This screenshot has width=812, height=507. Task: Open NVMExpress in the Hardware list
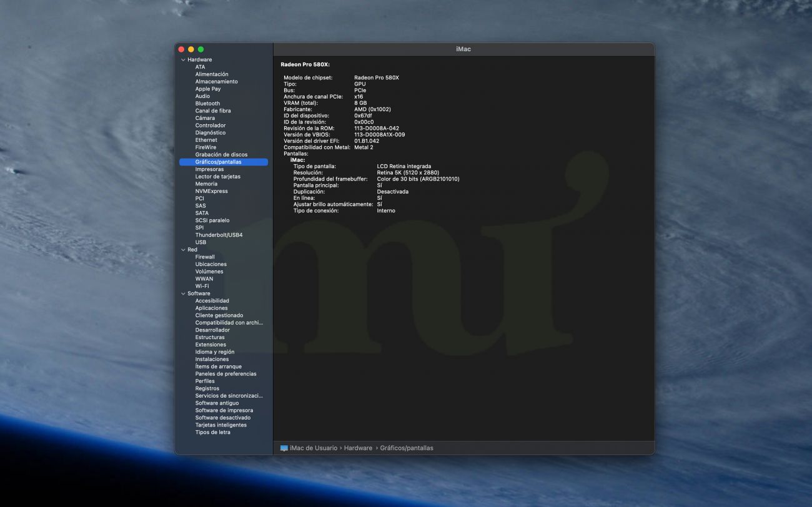211,192
